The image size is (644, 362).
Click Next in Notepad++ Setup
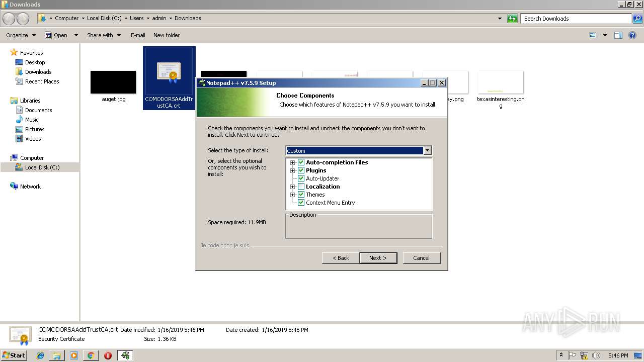[378, 258]
